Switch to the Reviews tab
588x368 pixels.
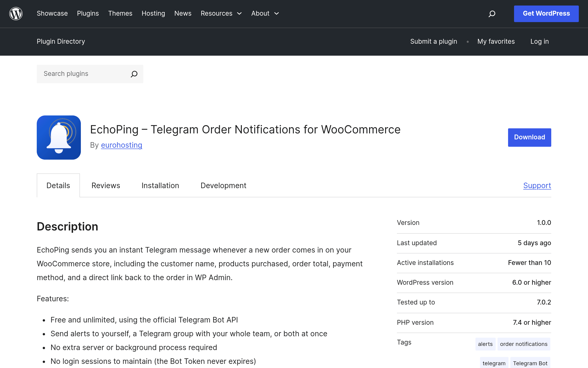[x=106, y=185]
